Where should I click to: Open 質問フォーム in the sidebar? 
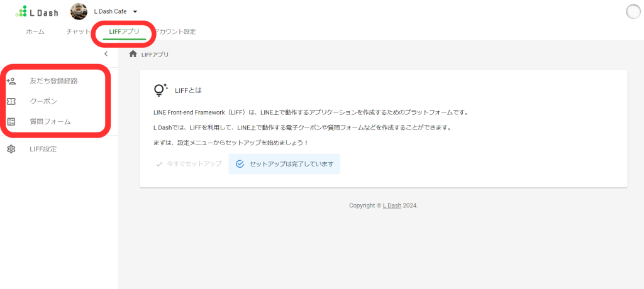[x=50, y=121]
